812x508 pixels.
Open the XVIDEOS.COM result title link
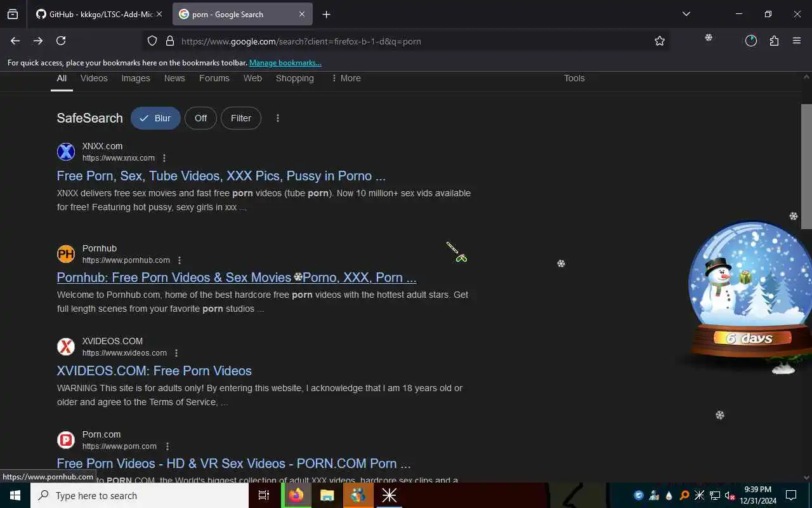pyautogui.click(x=154, y=371)
